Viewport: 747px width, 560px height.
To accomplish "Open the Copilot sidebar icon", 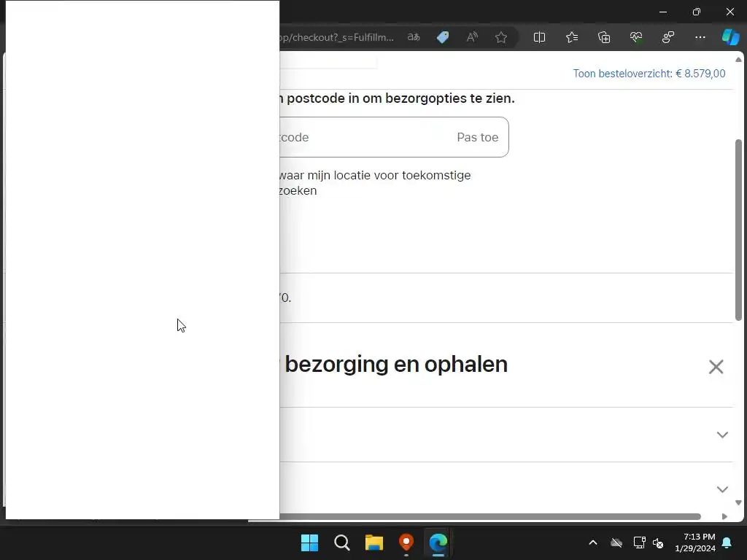I will pos(730,37).
